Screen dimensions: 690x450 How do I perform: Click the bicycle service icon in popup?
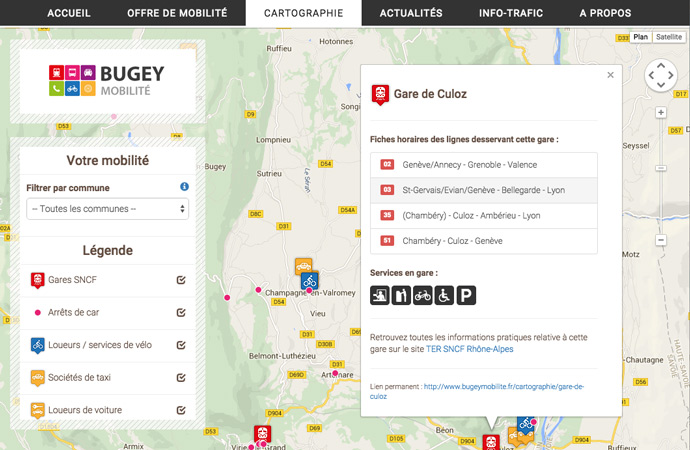[x=422, y=295]
